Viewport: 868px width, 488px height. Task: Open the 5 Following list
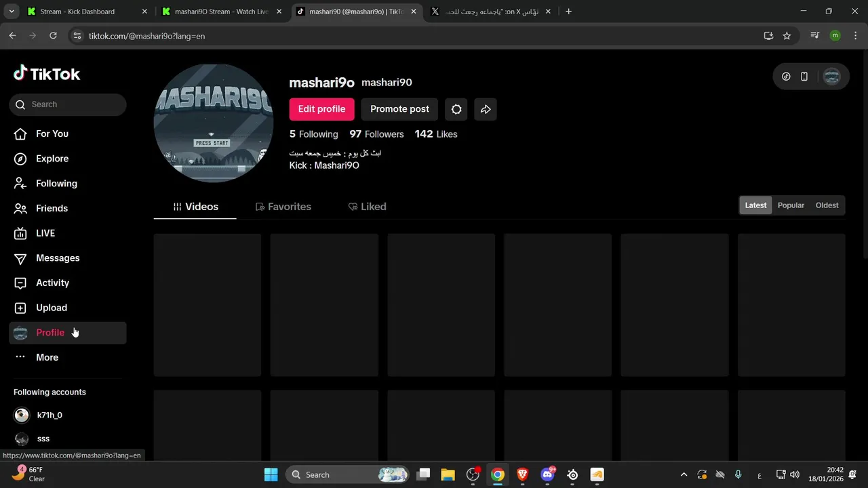coord(314,134)
